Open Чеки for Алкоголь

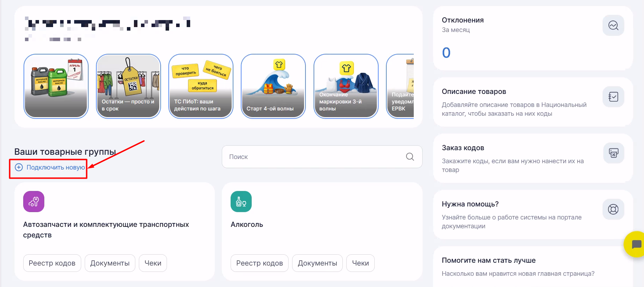click(x=360, y=263)
